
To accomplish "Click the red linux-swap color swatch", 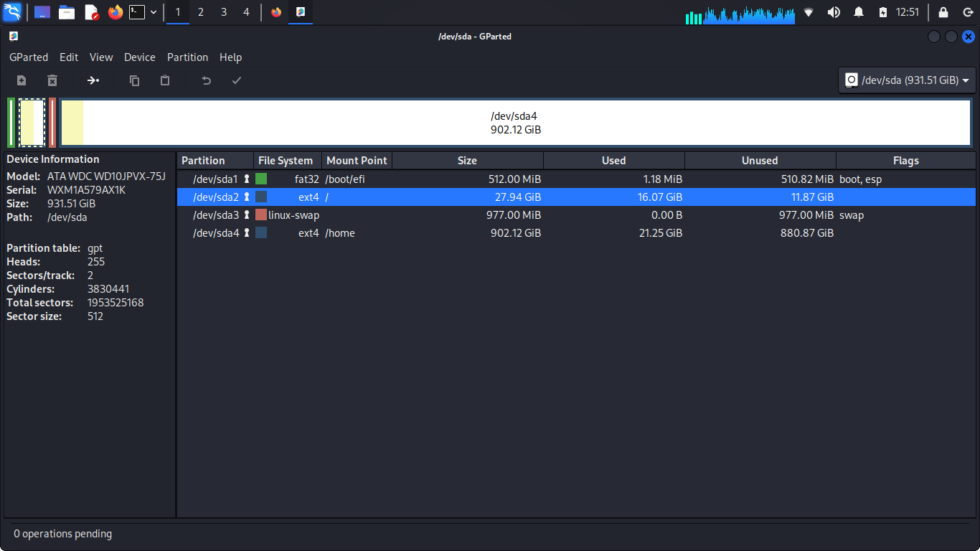I will (x=261, y=215).
